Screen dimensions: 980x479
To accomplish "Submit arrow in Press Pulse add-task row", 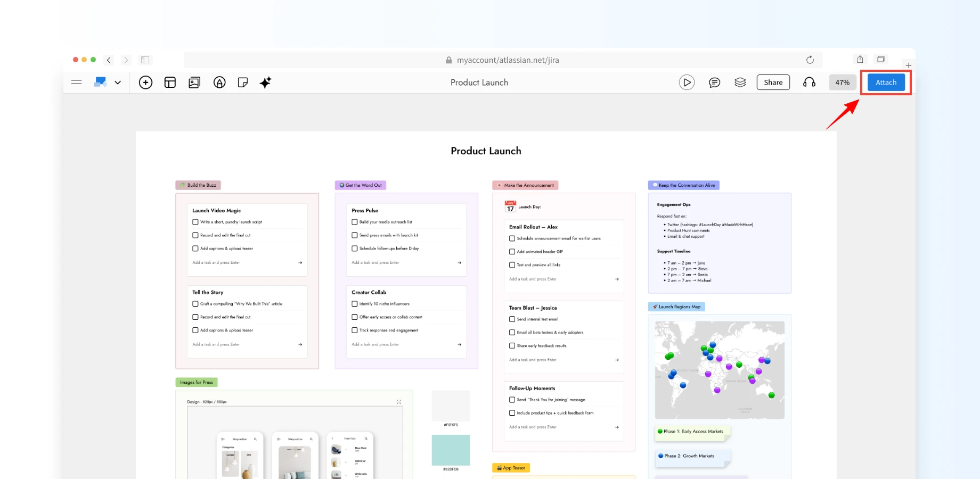I will click(x=460, y=262).
